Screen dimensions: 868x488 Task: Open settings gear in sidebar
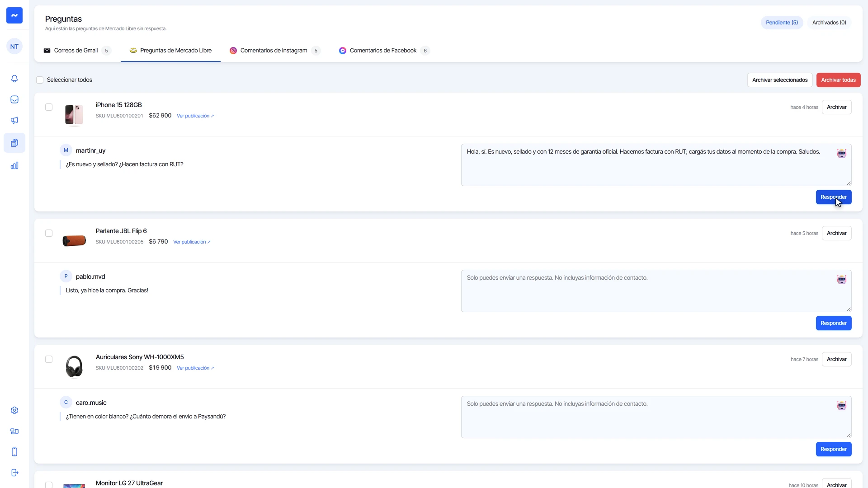(x=14, y=410)
